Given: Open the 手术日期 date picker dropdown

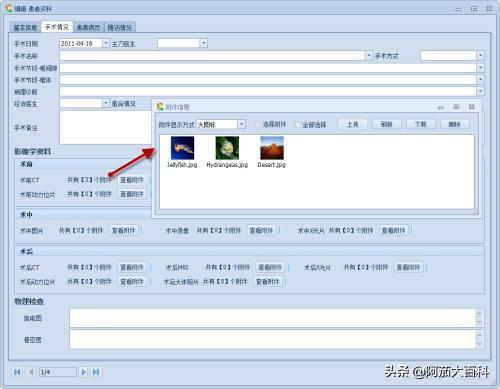Looking at the screenshot, I should point(105,43).
